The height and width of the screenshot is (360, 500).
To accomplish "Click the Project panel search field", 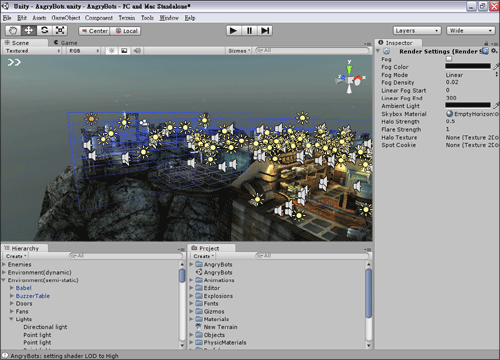I will click(x=313, y=256).
